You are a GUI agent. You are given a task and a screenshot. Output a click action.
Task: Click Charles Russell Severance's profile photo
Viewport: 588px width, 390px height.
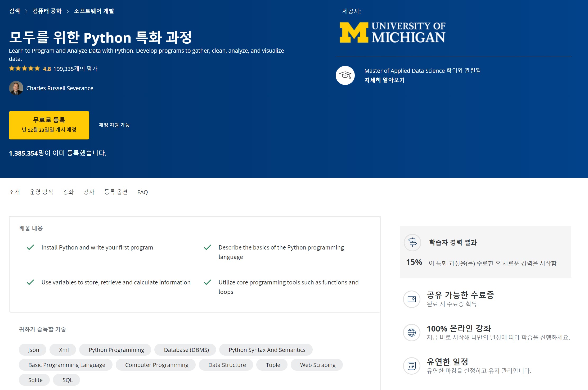[16, 88]
